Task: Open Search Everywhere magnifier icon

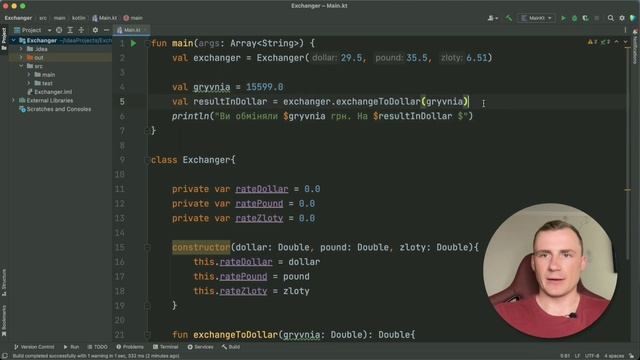Action: pos(611,18)
